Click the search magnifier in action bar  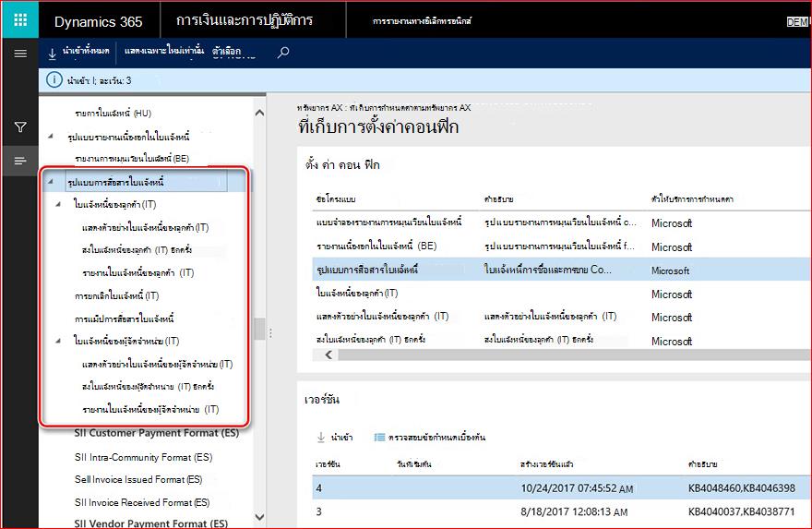click(282, 53)
